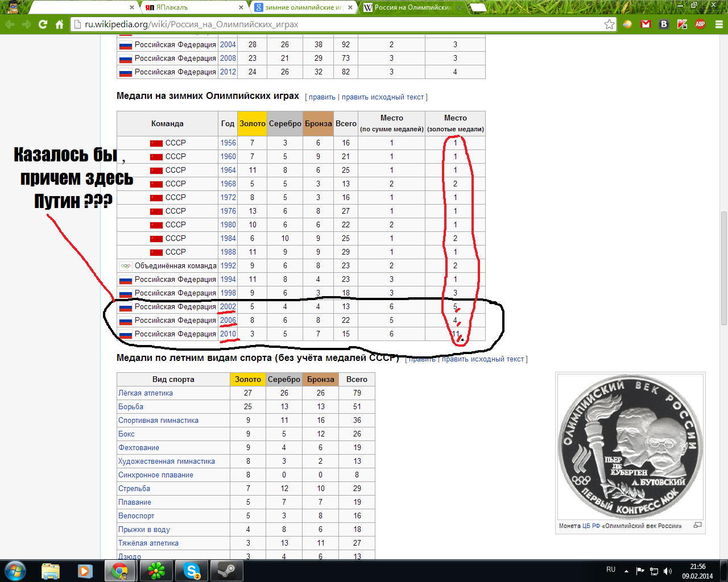Reload the Wikipedia page
Image resolution: width=728 pixels, height=582 pixels.
click(43, 24)
